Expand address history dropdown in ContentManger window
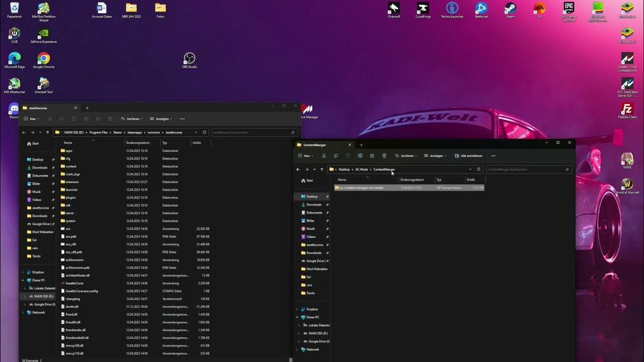 click(470, 169)
